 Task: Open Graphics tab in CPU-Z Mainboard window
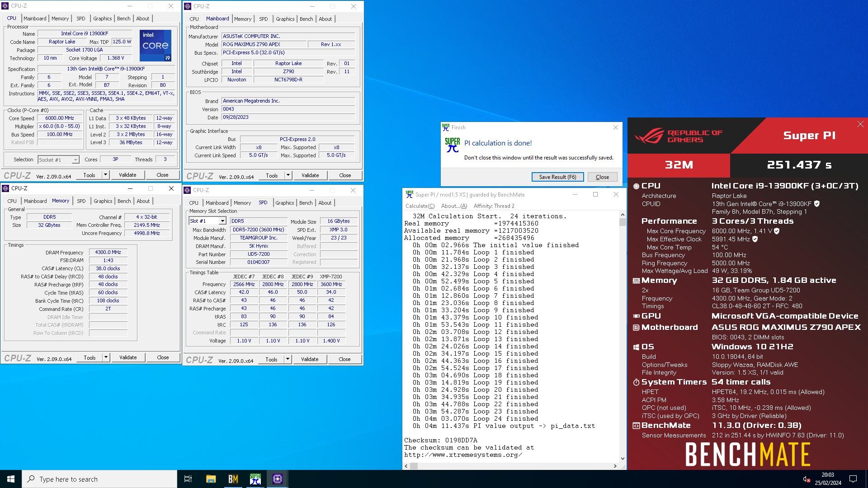[285, 19]
